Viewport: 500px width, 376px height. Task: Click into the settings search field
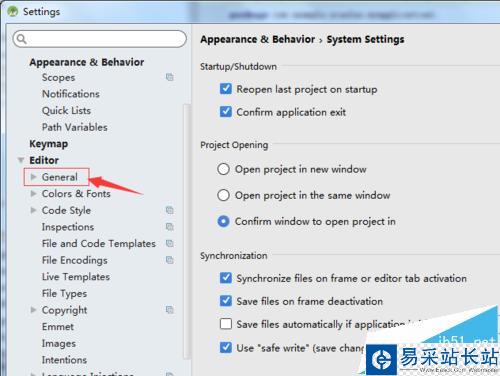[100, 39]
